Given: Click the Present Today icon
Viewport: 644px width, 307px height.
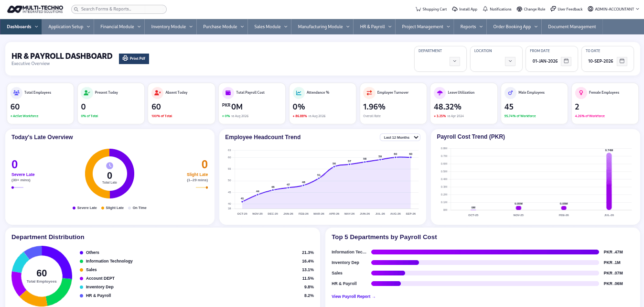Looking at the screenshot, I should click(87, 93).
